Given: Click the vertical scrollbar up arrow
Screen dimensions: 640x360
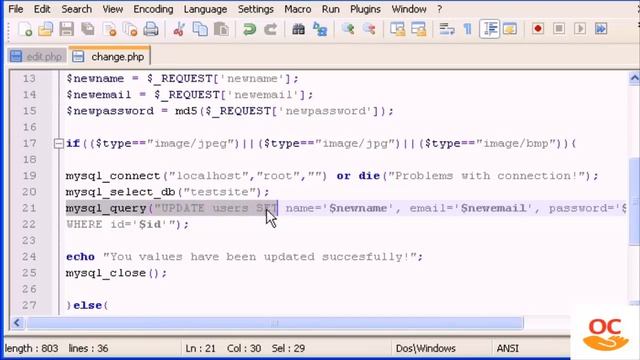Looking at the screenshot, I should [634, 78].
